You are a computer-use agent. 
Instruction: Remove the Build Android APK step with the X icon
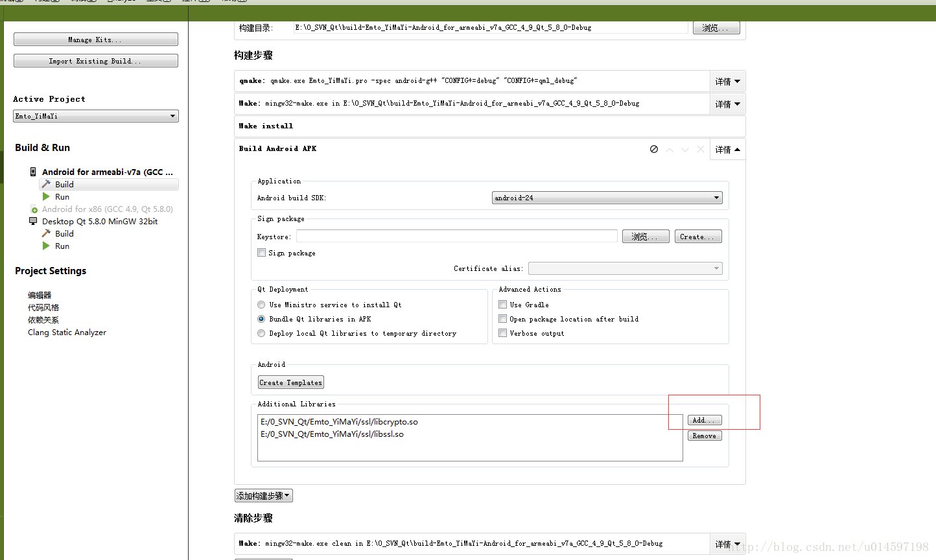point(701,149)
